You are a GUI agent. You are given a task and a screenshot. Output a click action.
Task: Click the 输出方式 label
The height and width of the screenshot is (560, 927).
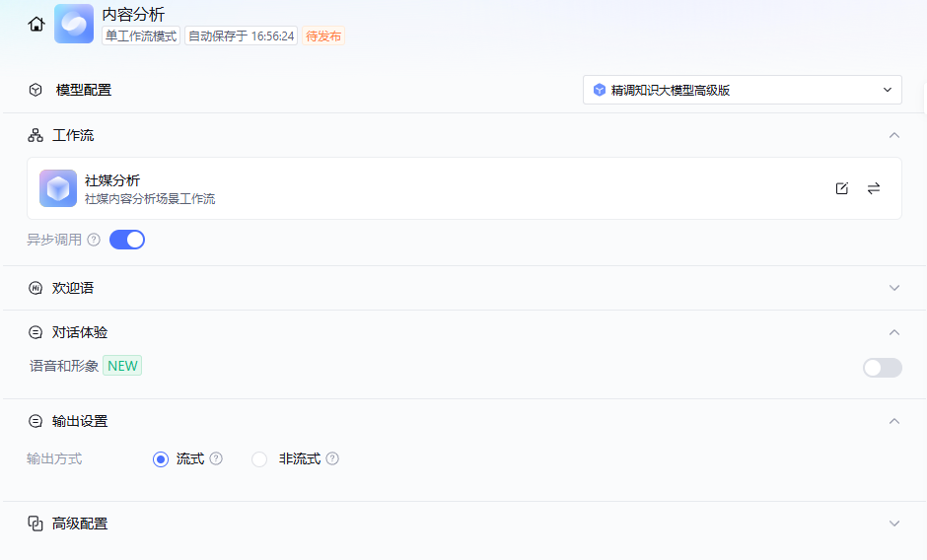[x=54, y=458]
